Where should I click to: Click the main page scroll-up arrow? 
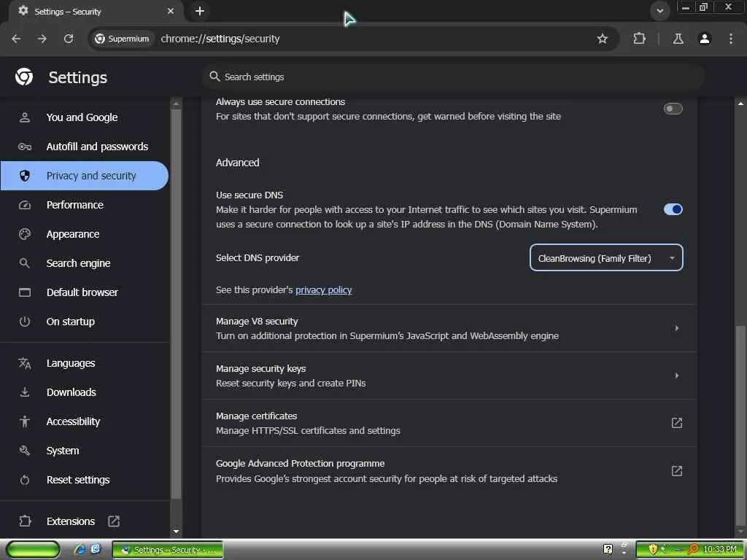[740, 103]
